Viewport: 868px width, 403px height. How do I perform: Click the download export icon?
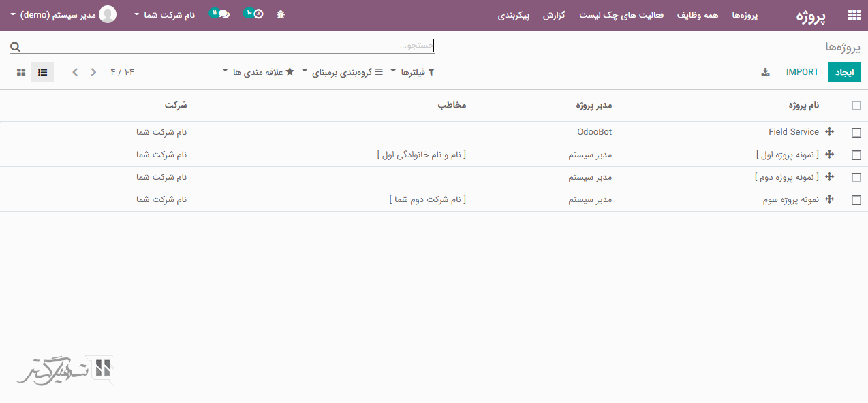(765, 72)
